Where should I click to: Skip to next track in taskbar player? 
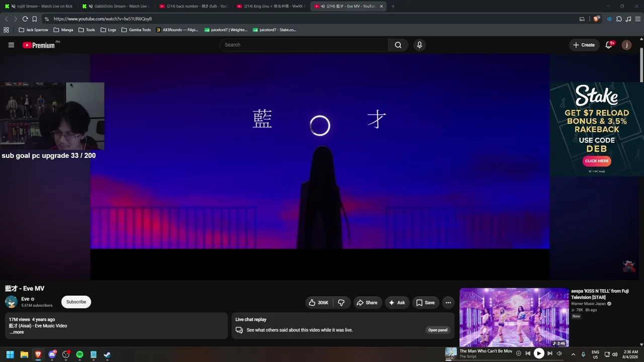[550, 353]
